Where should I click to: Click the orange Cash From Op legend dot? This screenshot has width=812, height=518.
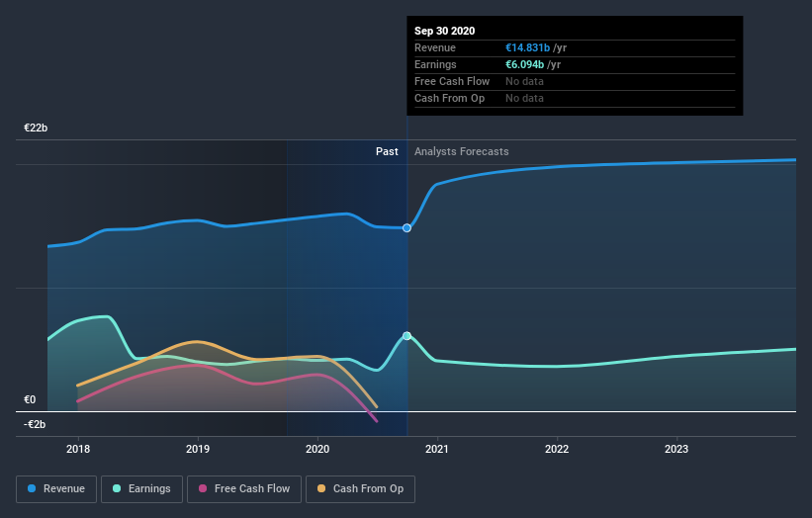321,488
